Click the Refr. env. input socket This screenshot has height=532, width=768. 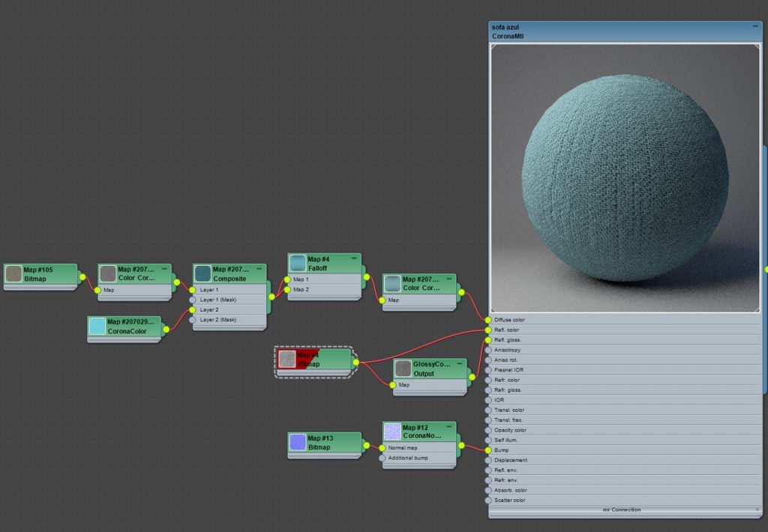click(487, 480)
